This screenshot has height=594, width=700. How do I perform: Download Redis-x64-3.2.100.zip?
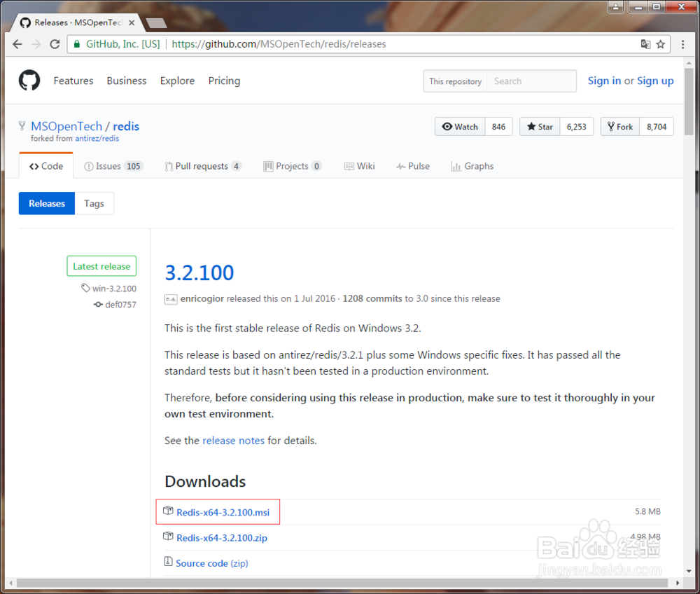(222, 538)
